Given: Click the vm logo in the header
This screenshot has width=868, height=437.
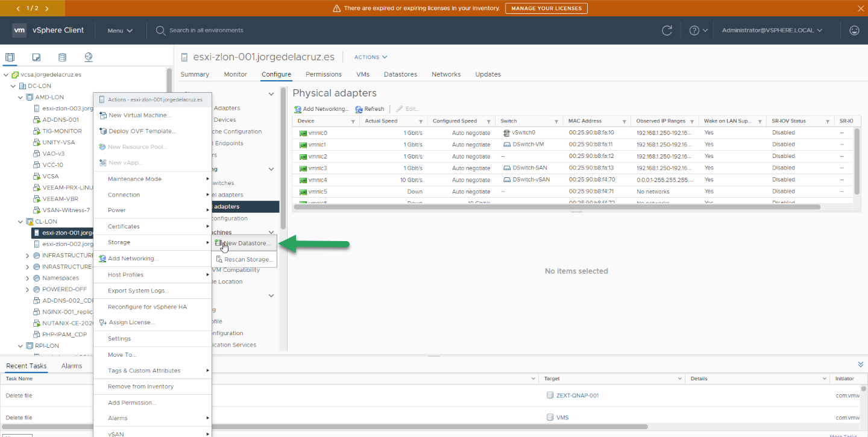Looking at the screenshot, I should point(19,30).
